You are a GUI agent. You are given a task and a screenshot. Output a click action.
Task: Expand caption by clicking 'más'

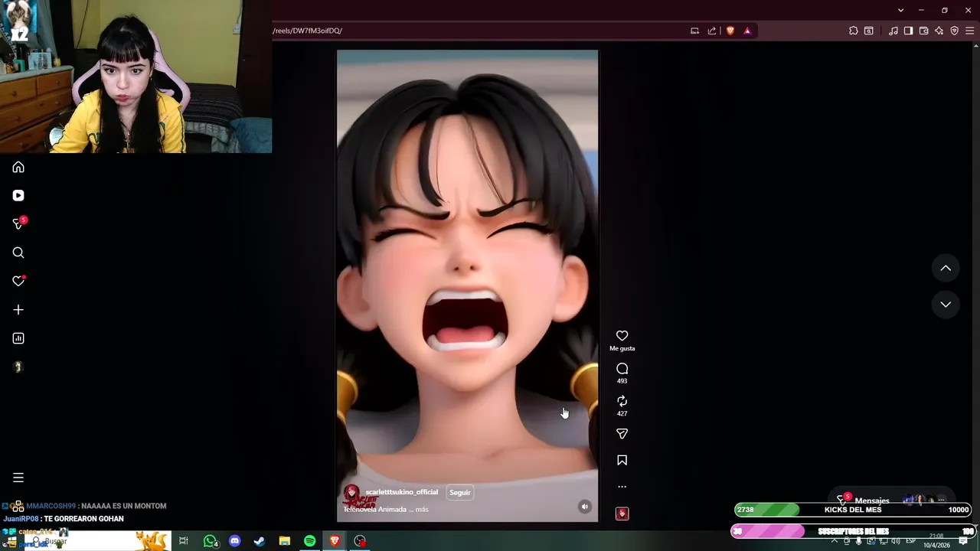click(x=422, y=510)
